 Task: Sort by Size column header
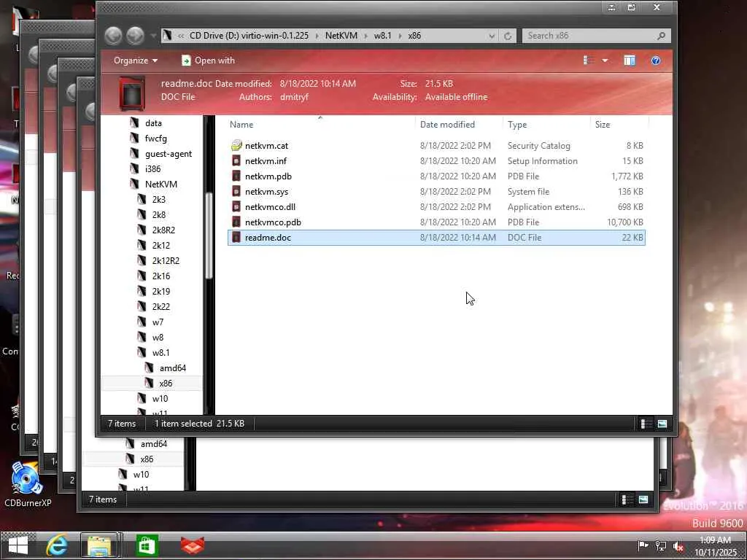pyautogui.click(x=619, y=124)
